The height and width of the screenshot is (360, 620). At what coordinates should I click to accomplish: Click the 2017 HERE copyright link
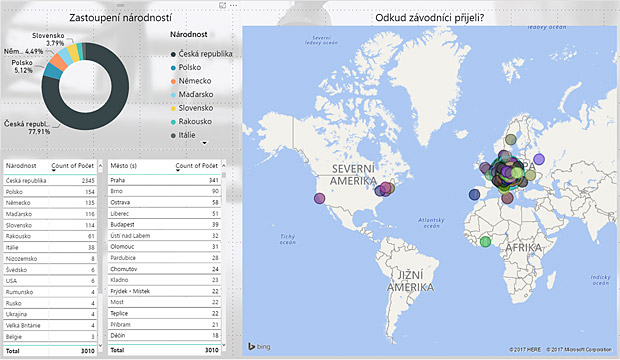(525, 350)
